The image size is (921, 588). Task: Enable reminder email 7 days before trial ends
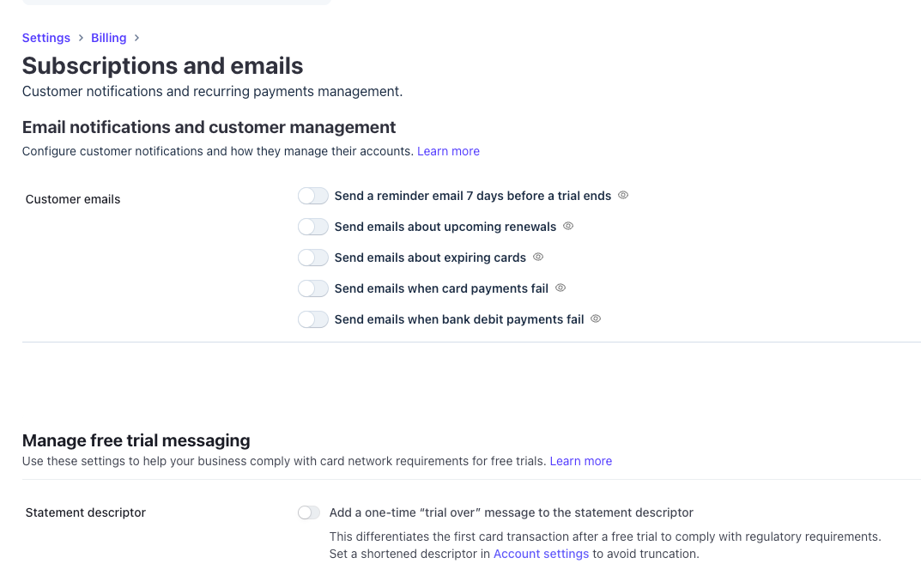(x=313, y=196)
